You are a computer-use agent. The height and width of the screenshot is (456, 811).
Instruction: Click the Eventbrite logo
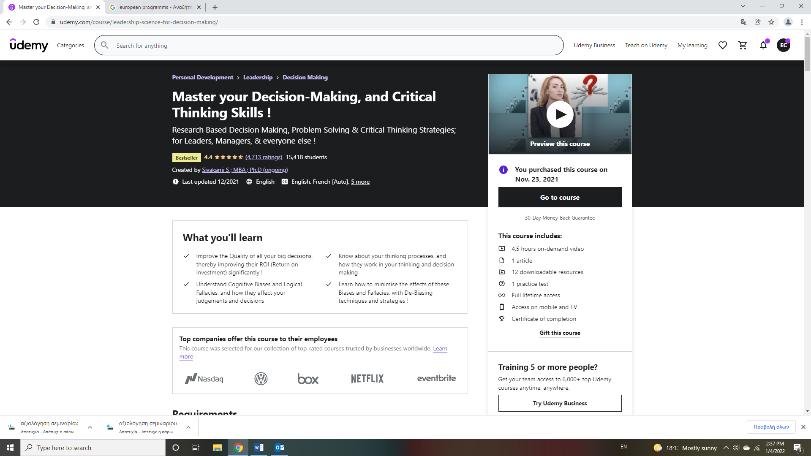tap(437, 378)
